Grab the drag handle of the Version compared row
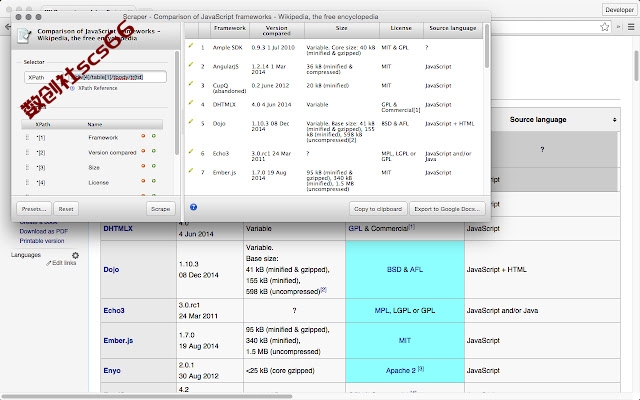 pyautogui.click(x=27, y=152)
